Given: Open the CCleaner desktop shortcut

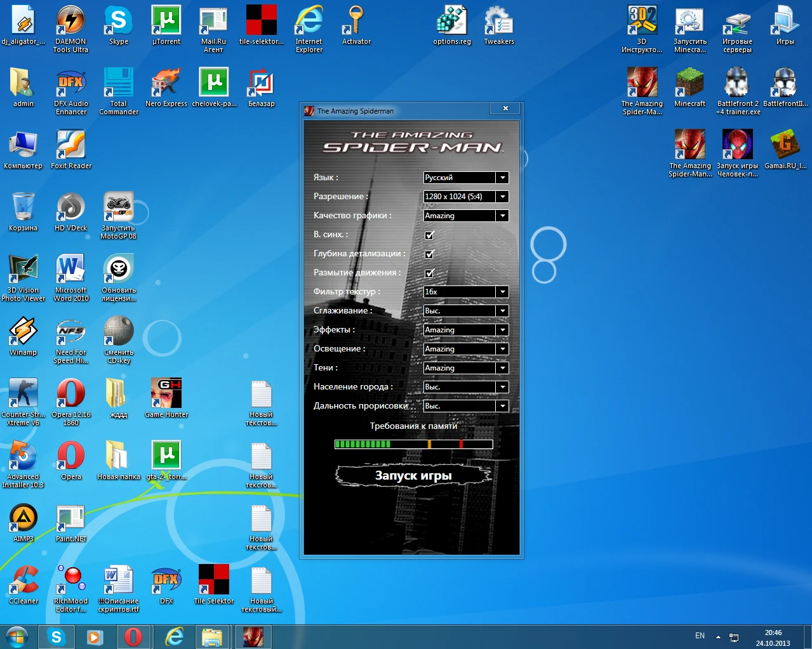Looking at the screenshot, I should tap(23, 581).
